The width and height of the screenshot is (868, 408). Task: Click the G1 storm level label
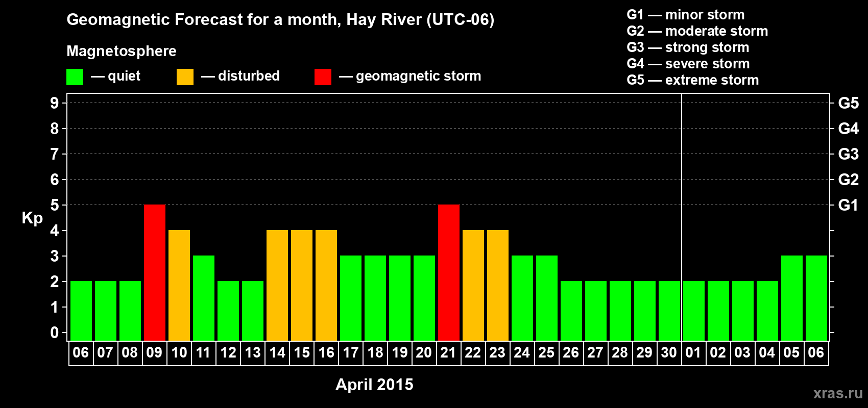tap(848, 205)
